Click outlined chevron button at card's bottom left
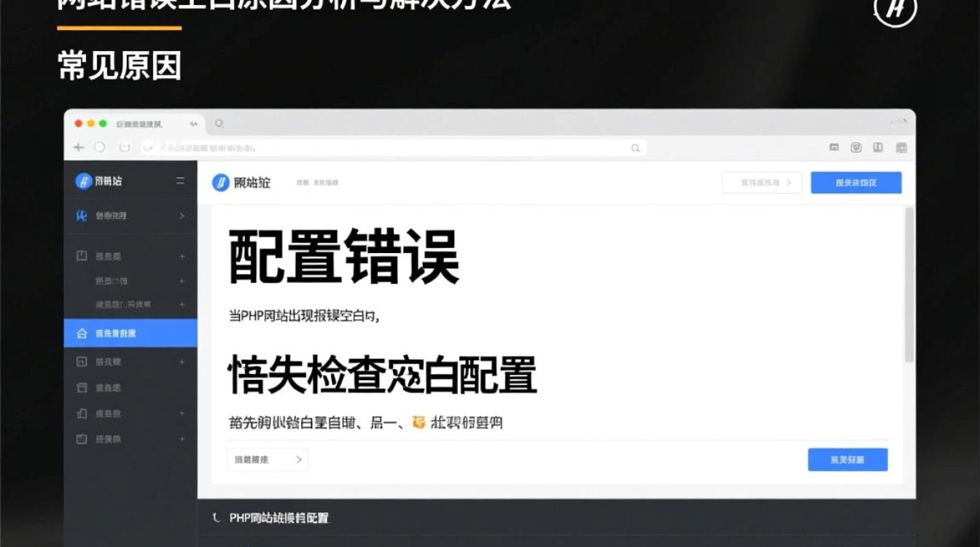The height and width of the screenshot is (547, 980). tap(268, 459)
